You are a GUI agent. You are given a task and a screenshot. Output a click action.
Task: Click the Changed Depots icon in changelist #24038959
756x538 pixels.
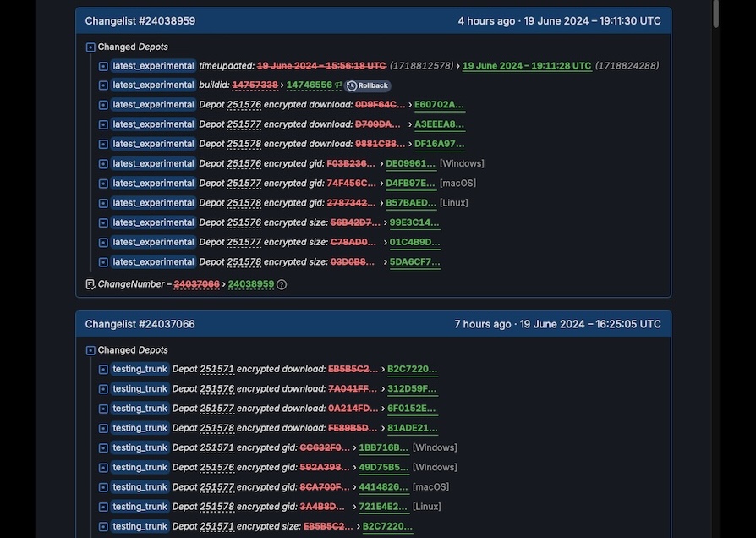pyautogui.click(x=90, y=47)
